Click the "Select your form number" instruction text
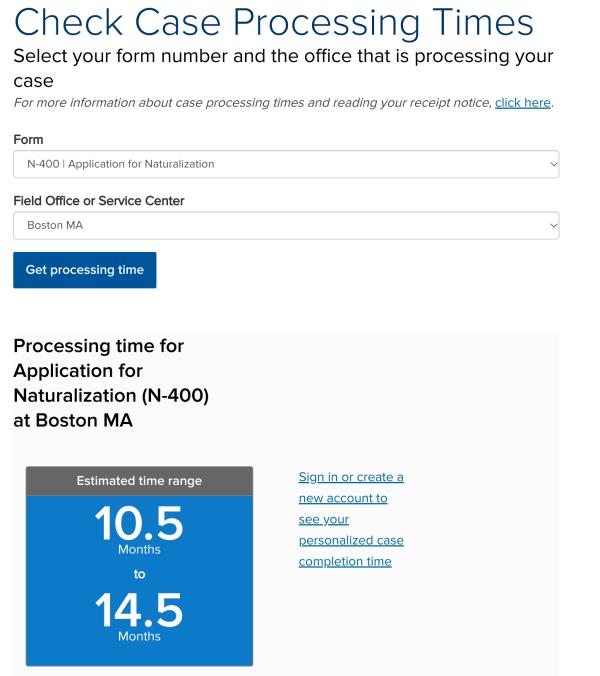 click(283, 68)
